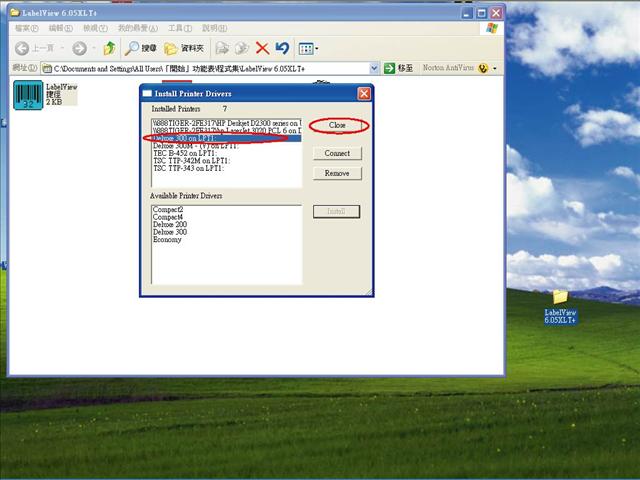Image resolution: width=640 pixels, height=480 pixels.
Task: Minimize the LabelView Explorer window
Action: [x=467, y=13]
